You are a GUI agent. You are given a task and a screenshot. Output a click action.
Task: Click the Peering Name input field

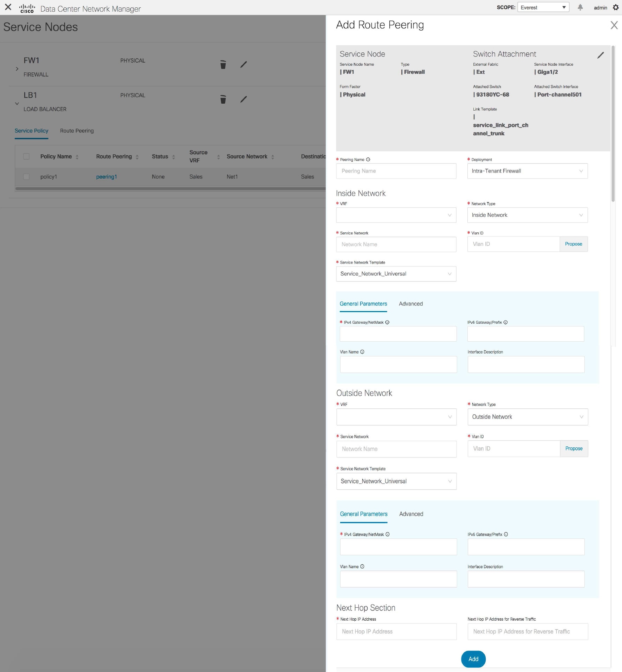click(x=396, y=171)
